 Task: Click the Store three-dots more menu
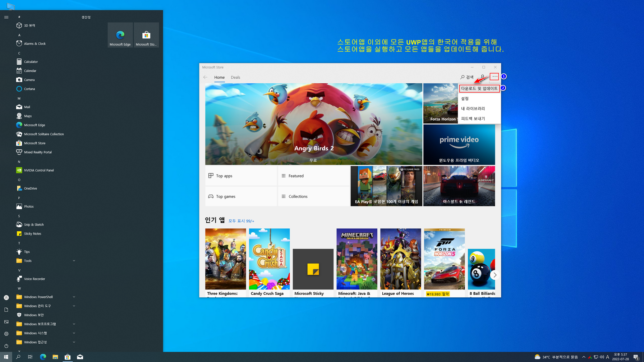495,76
